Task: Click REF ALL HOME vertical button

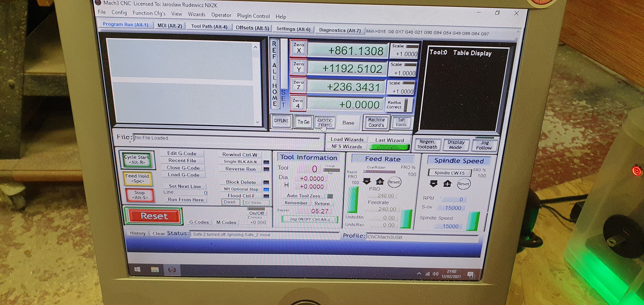Action: pyautogui.click(x=275, y=74)
